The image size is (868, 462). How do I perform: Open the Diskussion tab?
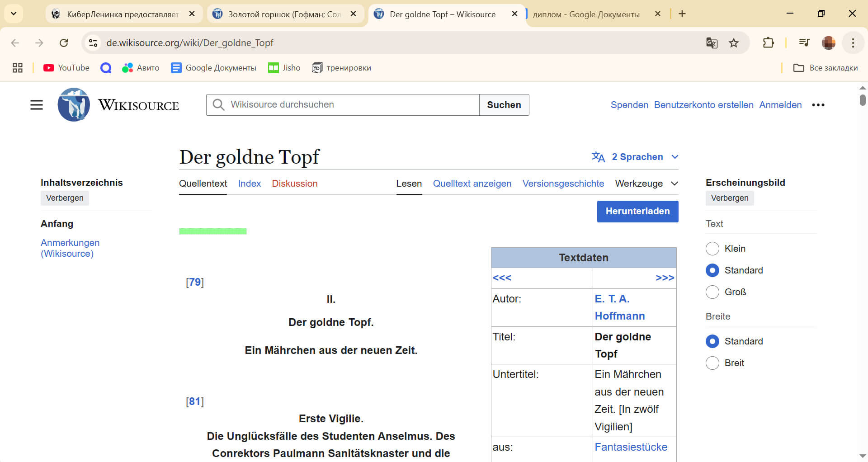295,184
